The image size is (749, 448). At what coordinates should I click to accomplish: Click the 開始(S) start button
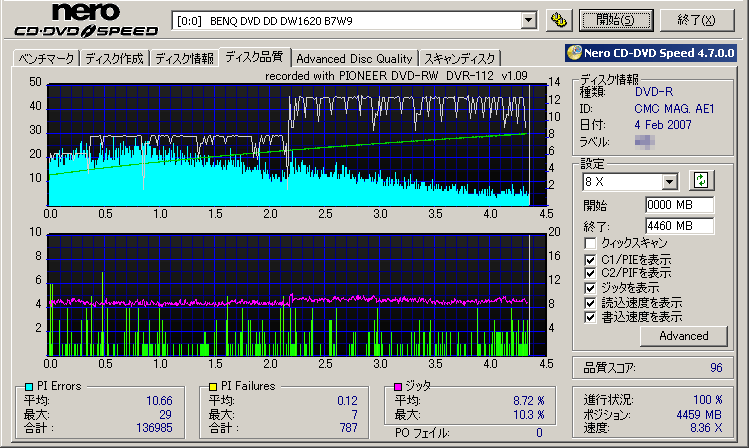(x=616, y=20)
